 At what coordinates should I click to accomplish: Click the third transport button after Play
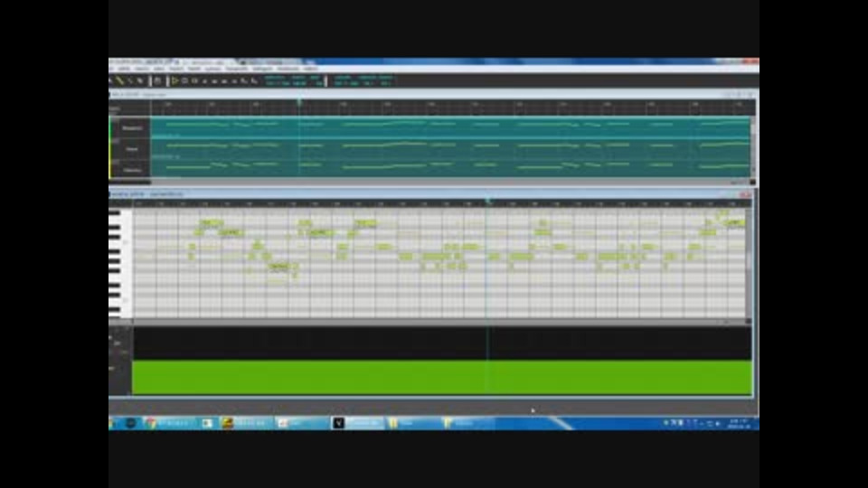pos(205,80)
